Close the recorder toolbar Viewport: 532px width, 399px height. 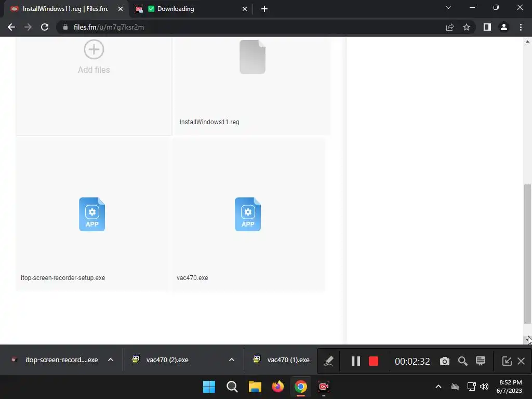pos(521,361)
